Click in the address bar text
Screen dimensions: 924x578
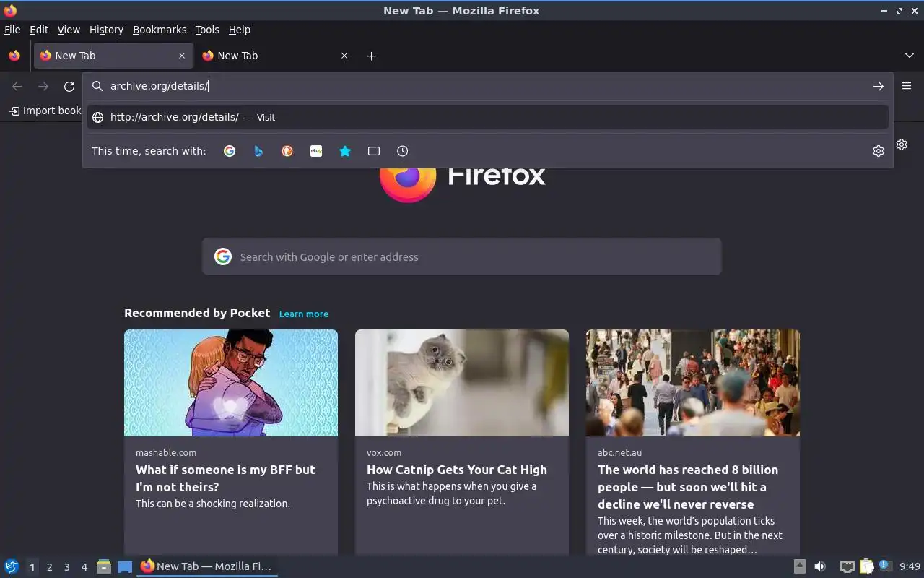(x=160, y=86)
